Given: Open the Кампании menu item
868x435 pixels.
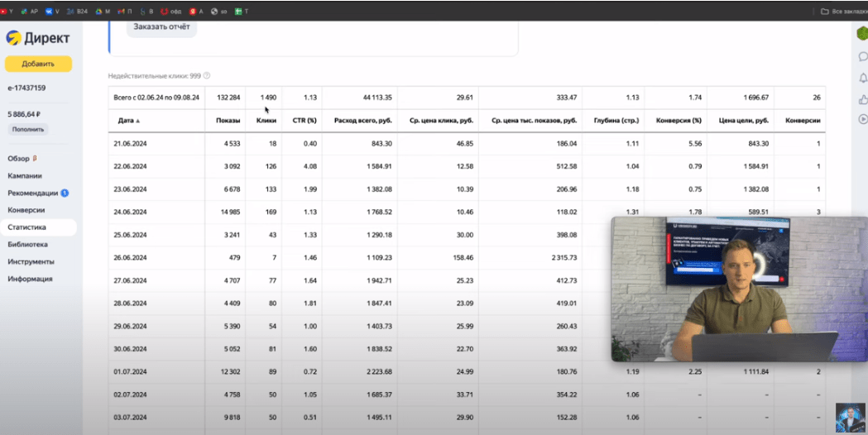Looking at the screenshot, I should coord(25,175).
